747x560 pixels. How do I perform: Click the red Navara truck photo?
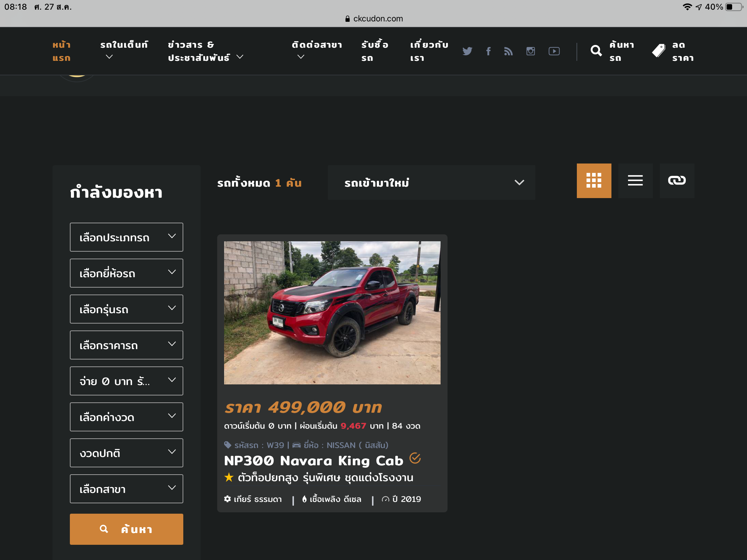(x=332, y=312)
